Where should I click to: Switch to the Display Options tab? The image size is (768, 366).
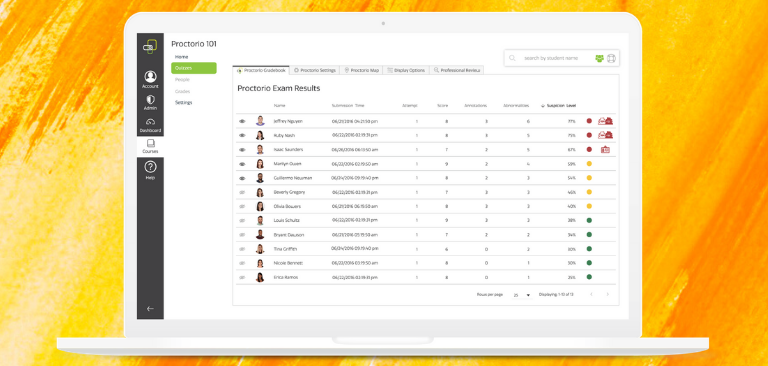(406, 71)
